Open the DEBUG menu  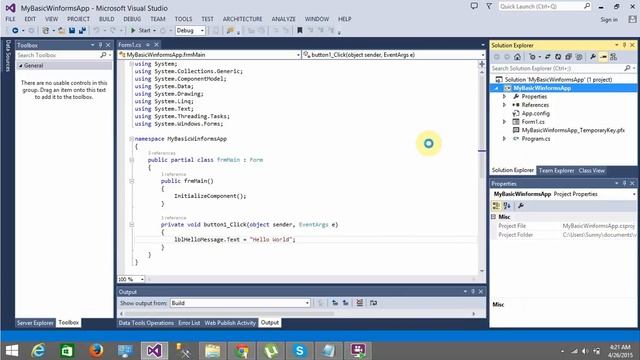[x=132, y=19]
